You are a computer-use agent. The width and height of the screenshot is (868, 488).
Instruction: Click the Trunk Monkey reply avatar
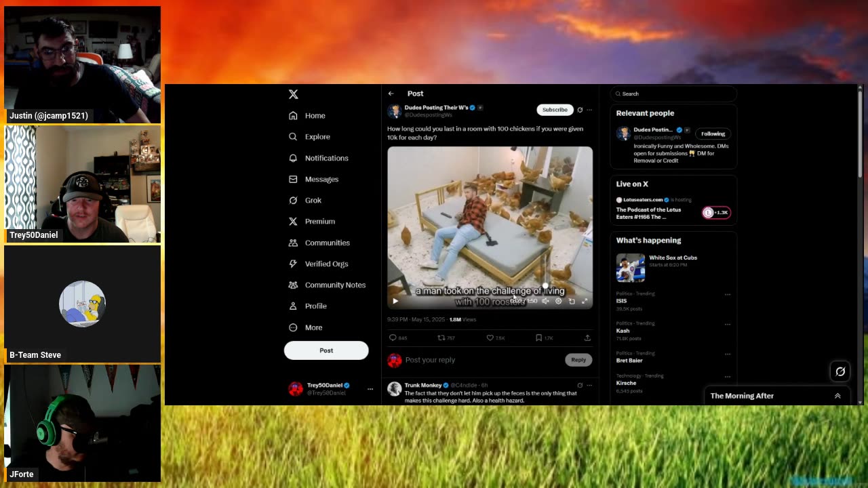[x=394, y=388]
